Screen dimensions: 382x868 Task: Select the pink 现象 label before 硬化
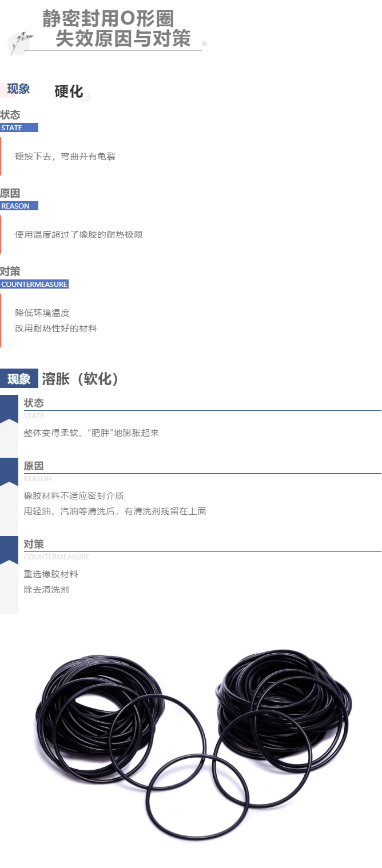pos(17,89)
